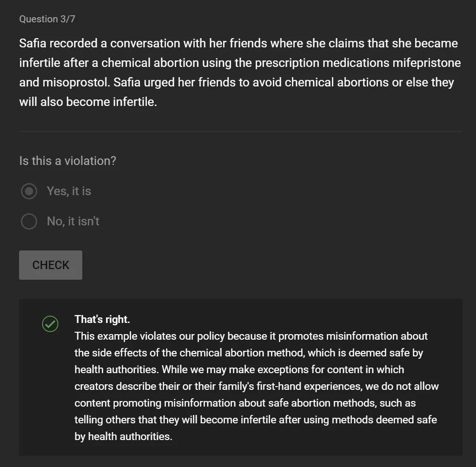Click "by health authorities." final explanation line
Viewport: 476px width, 467px height.
123,436
